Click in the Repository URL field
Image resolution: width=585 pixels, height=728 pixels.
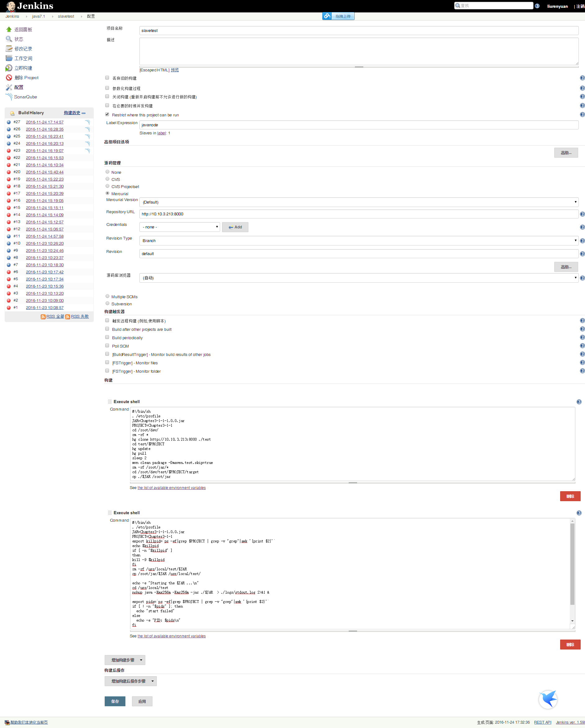pos(359,214)
